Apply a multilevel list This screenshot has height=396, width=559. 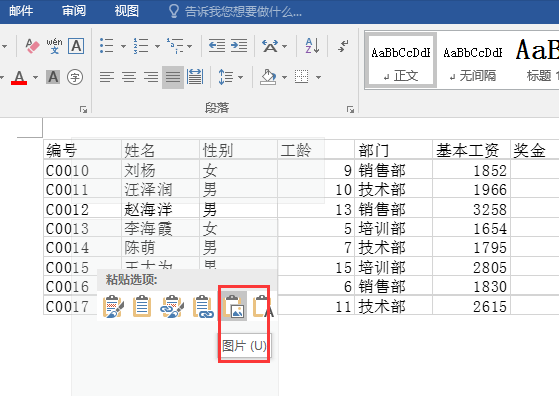coord(175,46)
